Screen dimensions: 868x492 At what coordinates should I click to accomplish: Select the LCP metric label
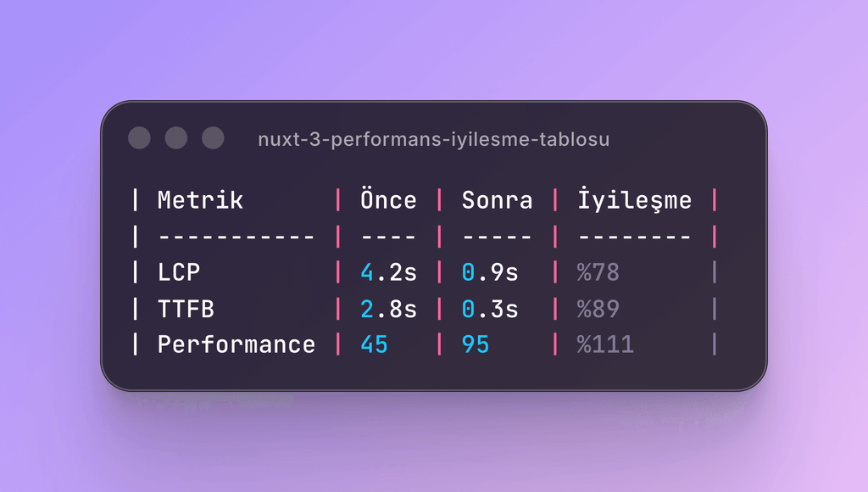pyautogui.click(x=175, y=272)
